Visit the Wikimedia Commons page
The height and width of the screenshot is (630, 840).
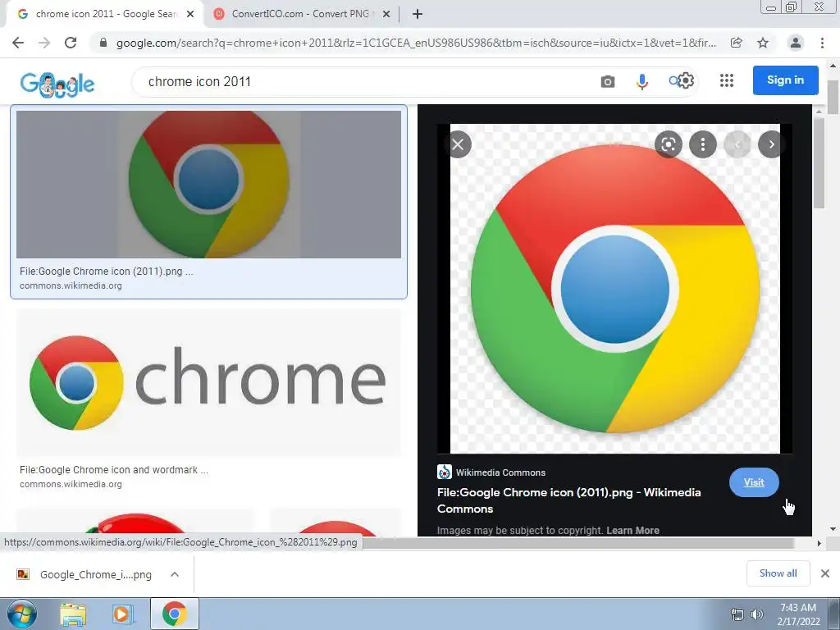coord(754,482)
